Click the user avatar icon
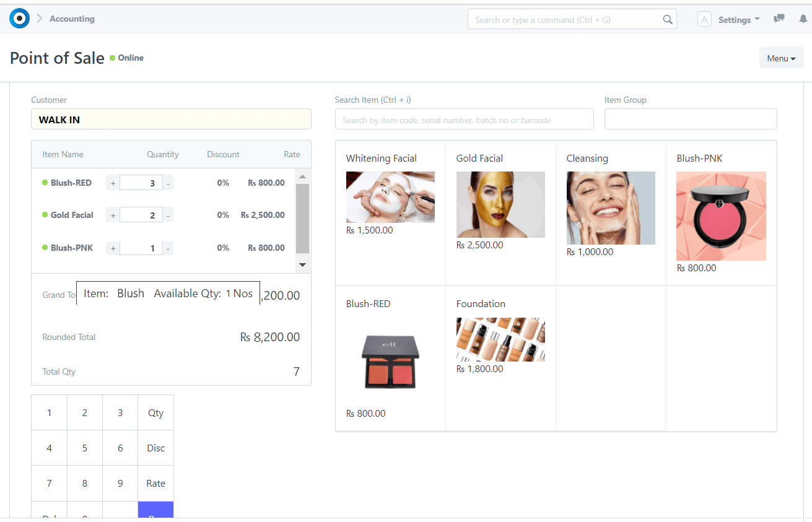Viewport: 812px width, 522px height. pos(704,20)
